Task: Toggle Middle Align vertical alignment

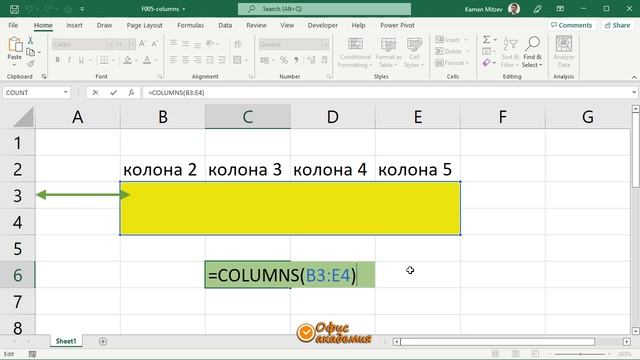Action: click(185, 44)
